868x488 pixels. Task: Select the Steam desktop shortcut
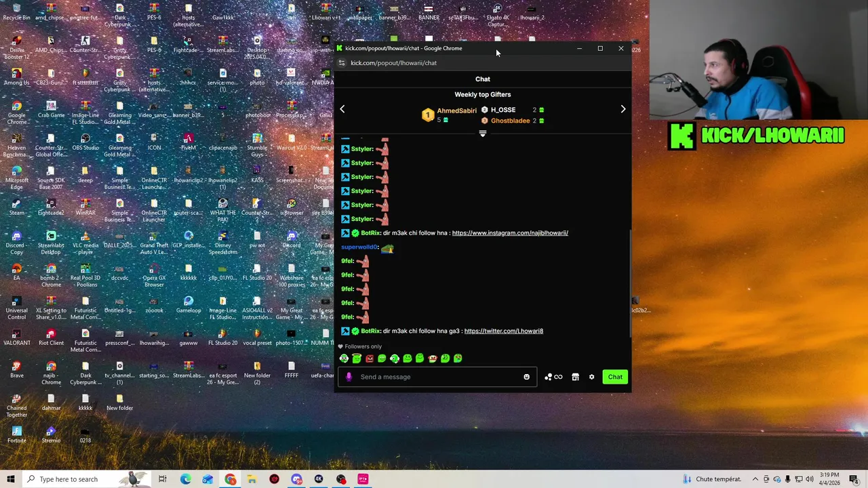click(x=16, y=207)
